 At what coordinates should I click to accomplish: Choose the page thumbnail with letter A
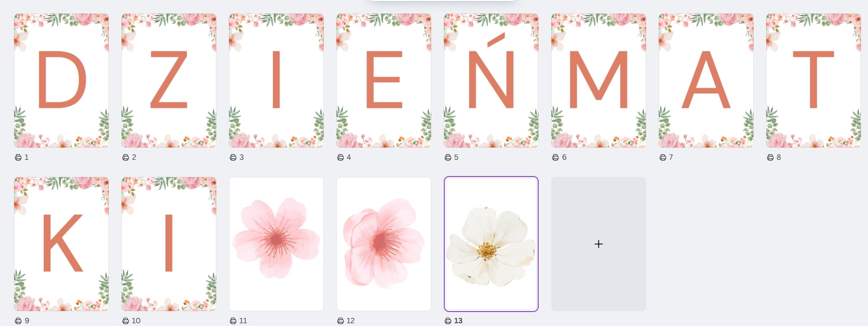(706, 80)
